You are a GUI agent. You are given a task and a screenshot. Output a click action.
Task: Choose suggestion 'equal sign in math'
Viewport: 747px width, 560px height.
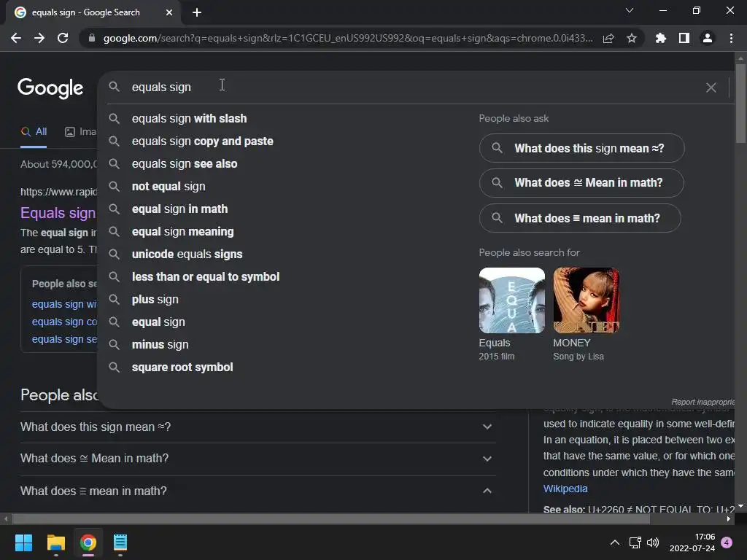179,209
